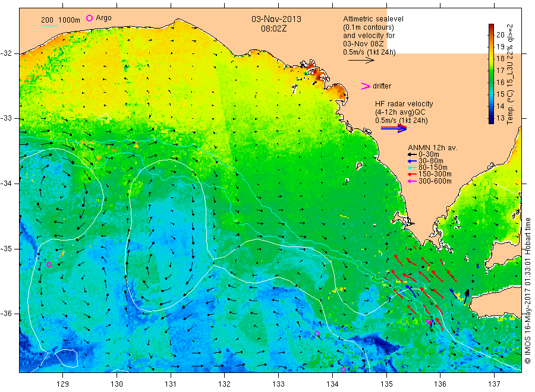Click the '150-300m' depth label
This screenshot has width=535, height=392.
click(x=435, y=174)
